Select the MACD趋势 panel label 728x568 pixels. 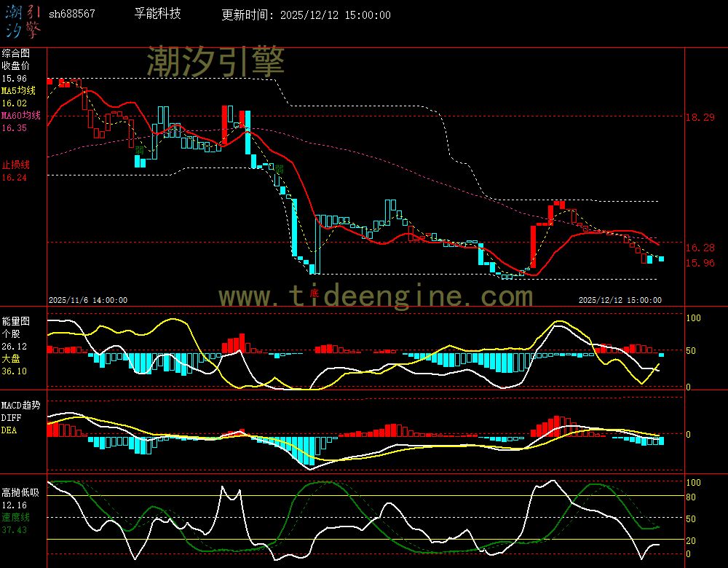[21, 405]
